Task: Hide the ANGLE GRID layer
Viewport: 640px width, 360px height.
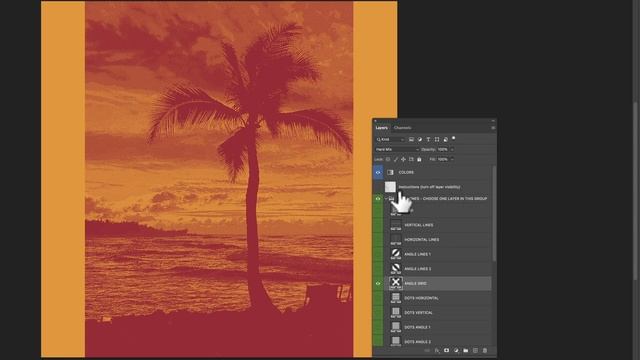Action: pyautogui.click(x=378, y=283)
